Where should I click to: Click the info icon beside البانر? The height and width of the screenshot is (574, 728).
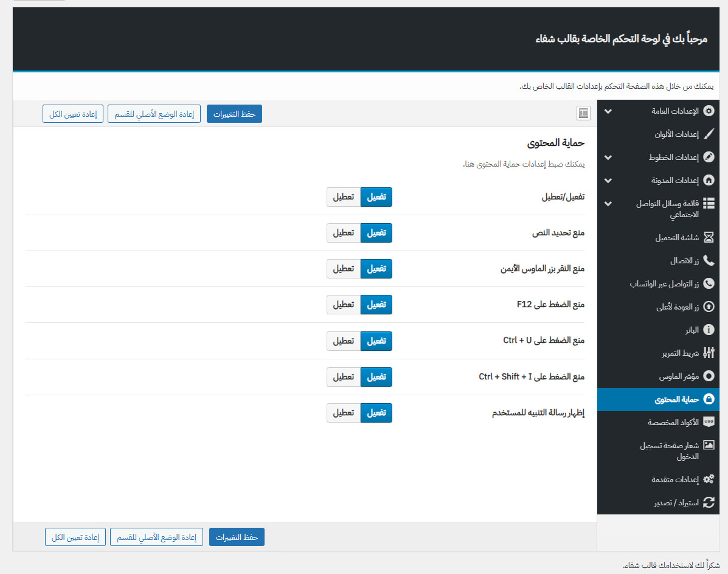coord(709,330)
